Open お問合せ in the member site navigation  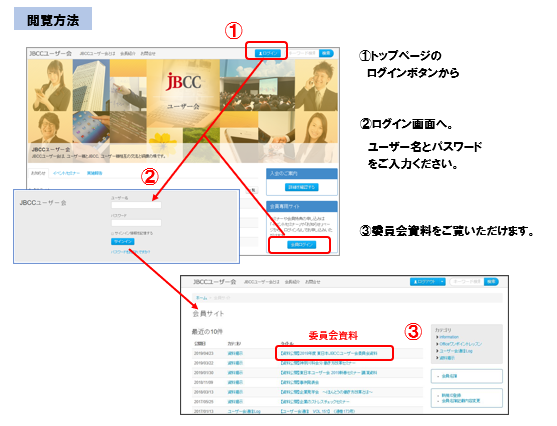tap(313, 282)
